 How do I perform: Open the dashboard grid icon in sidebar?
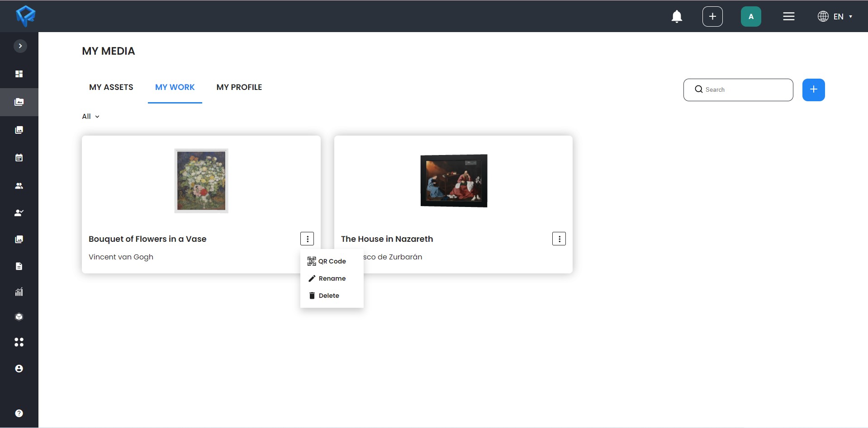pos(19,74)
